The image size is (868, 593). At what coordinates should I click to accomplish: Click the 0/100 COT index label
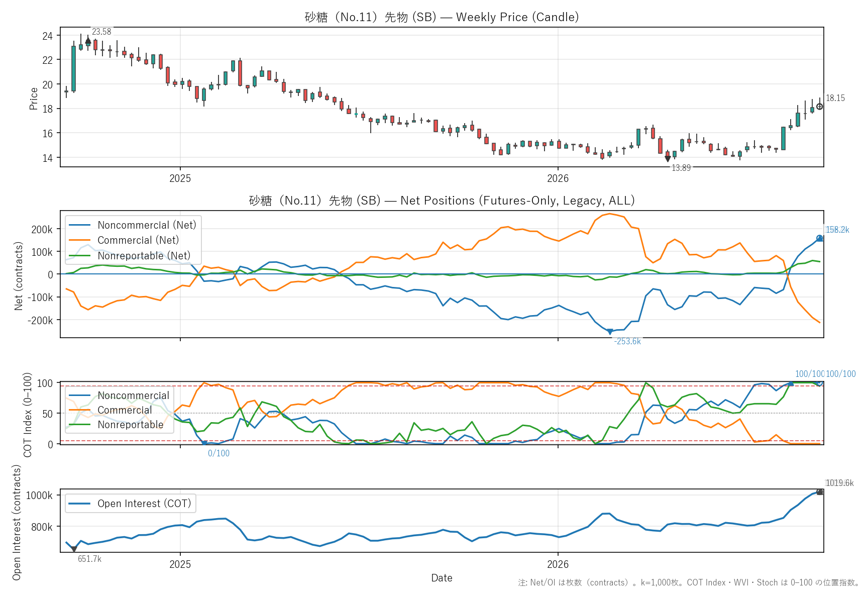click(x=219, y=453)
